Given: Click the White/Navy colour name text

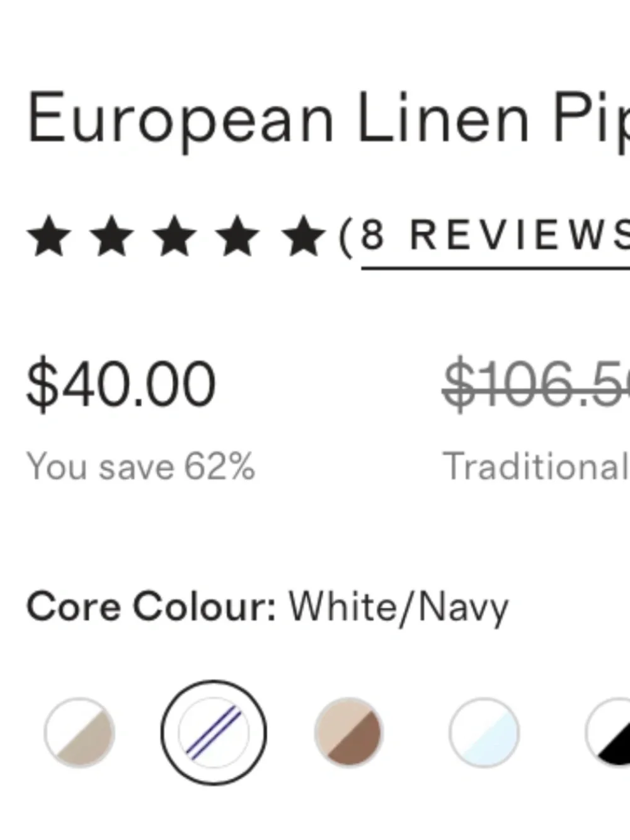Looking at the screenshot, I should click(398, 608).
